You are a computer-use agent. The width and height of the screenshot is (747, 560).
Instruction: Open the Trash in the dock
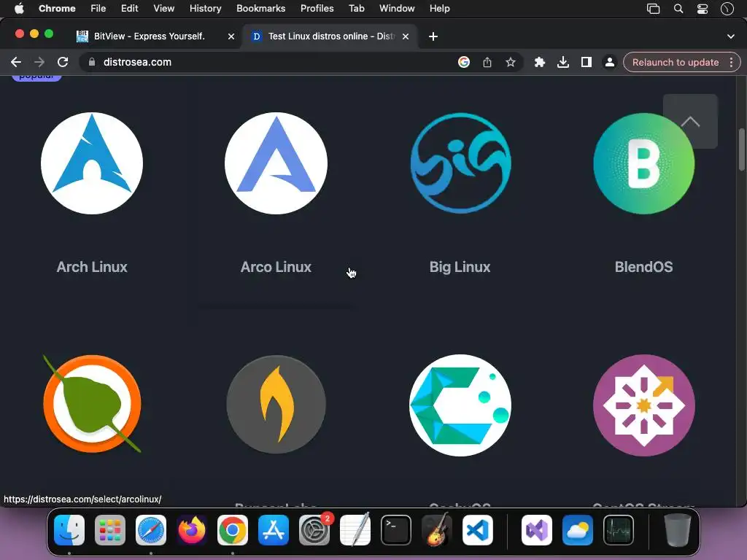678,530
